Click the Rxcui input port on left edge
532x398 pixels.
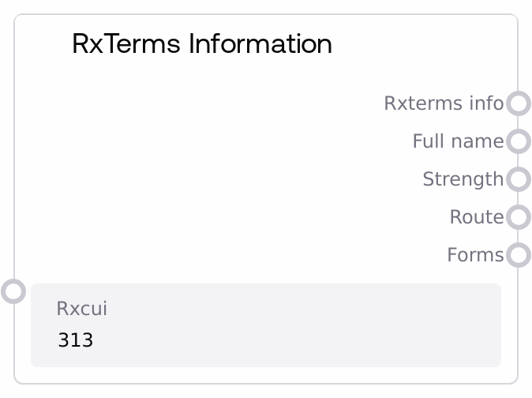(13, 291)
